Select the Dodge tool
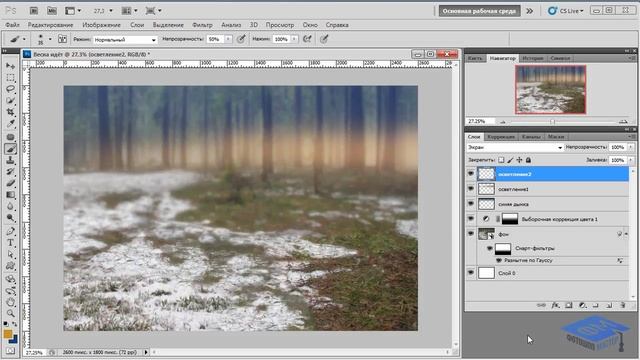The height and width of the screenshot is (360, 640). point(11,218)
